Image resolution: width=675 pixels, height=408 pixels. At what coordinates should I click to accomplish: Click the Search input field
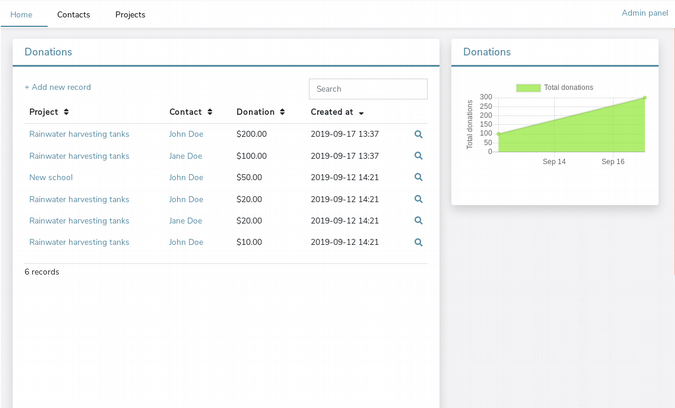point(368,89)
